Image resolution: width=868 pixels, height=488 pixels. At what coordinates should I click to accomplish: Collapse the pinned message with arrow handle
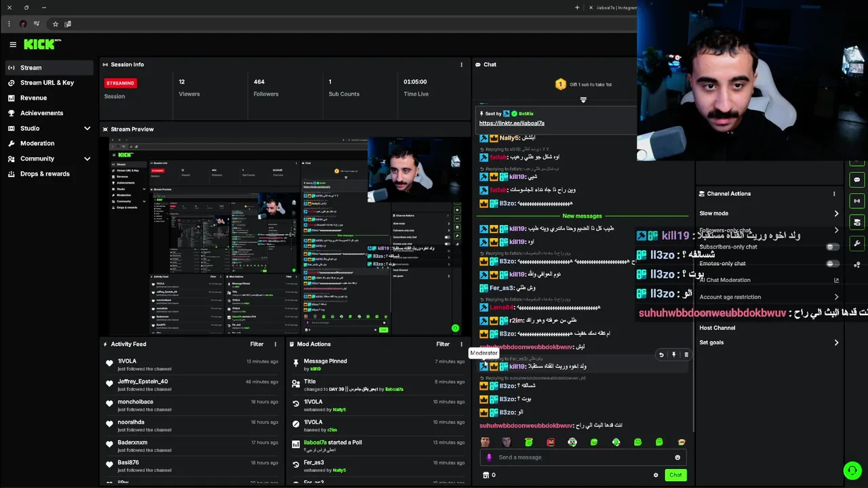tap(583, 100)
